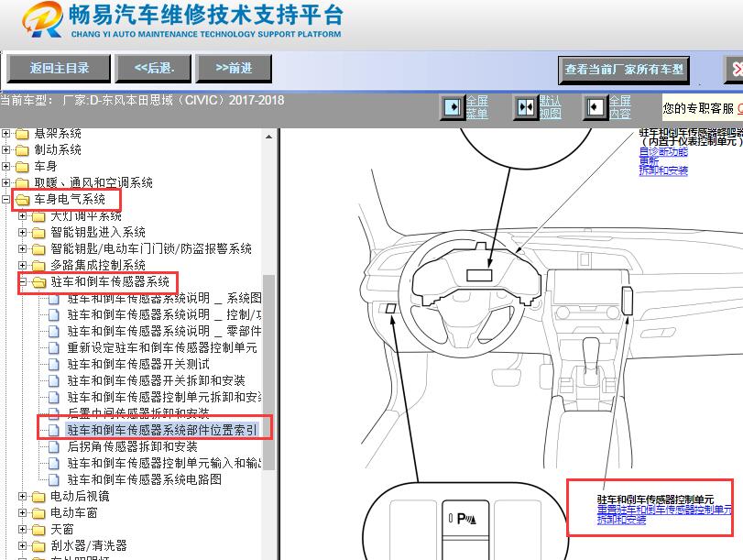Click page icon of 驻车和倒车传感器控制单元输入和输出
The image size is (743, 560).
click(x=54, y=463)
